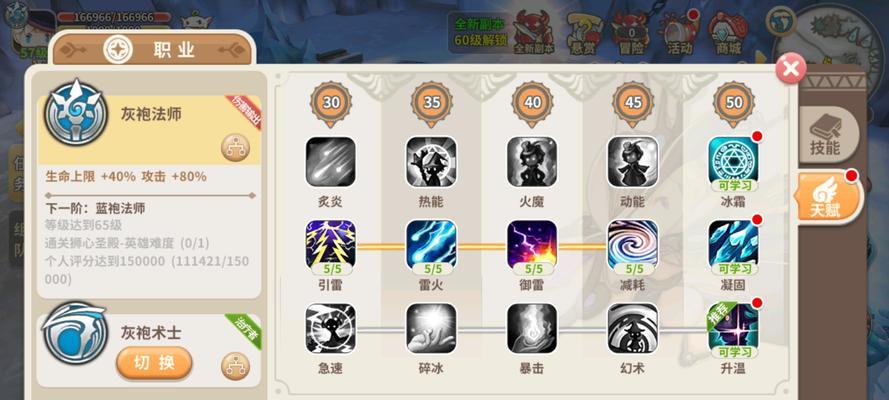This screenshot has width=889, height=400.
Task: Close the 职业 panel
Action: click(791, 69)
